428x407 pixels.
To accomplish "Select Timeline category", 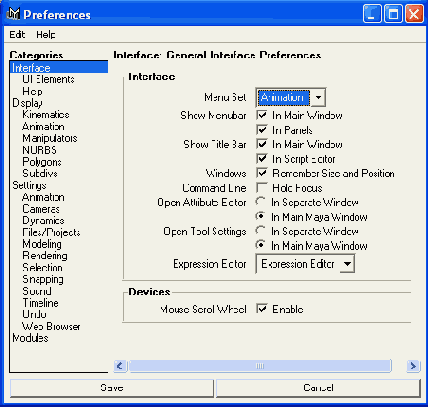I will click(x=40, y=303).
